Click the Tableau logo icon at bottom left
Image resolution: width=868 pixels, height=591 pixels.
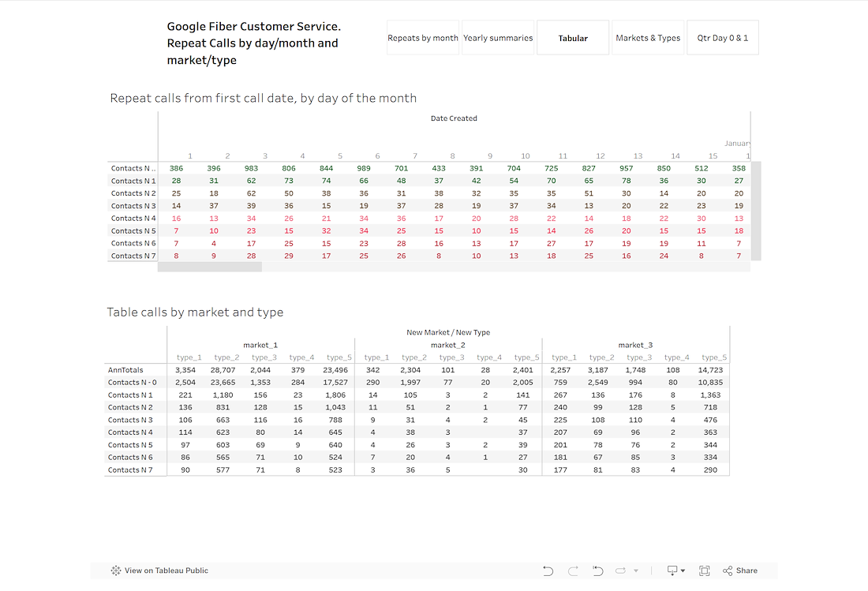116,570
